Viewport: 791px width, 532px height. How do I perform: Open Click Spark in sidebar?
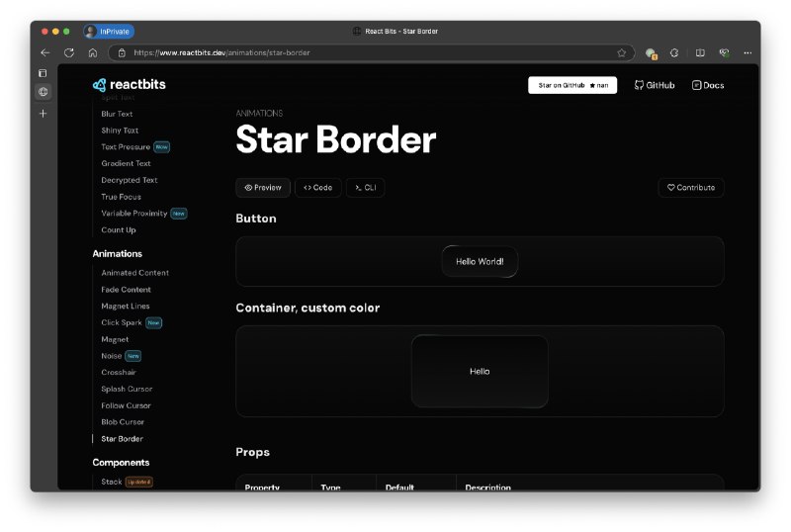[121, 322]
